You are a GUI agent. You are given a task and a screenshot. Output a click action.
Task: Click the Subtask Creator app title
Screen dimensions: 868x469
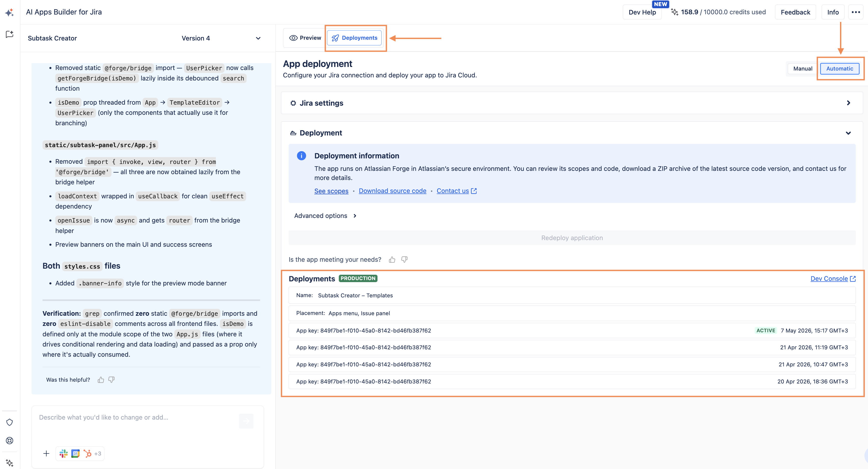52,38
